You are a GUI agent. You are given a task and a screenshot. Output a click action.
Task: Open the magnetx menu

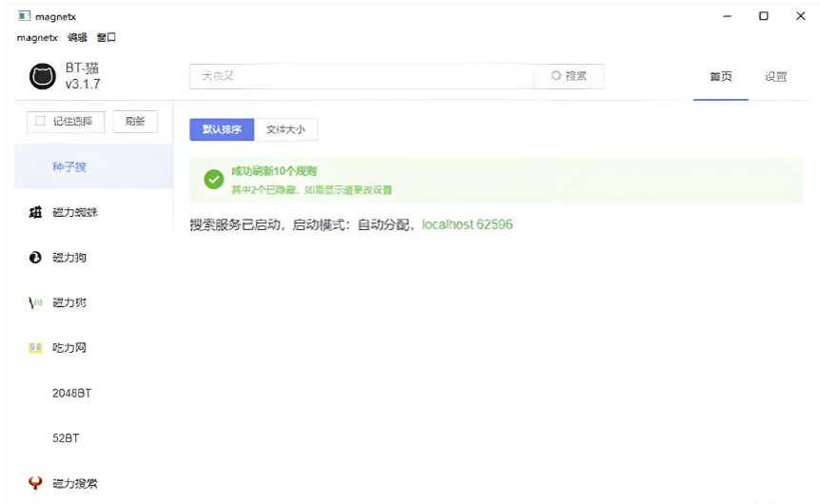[37, 38]
